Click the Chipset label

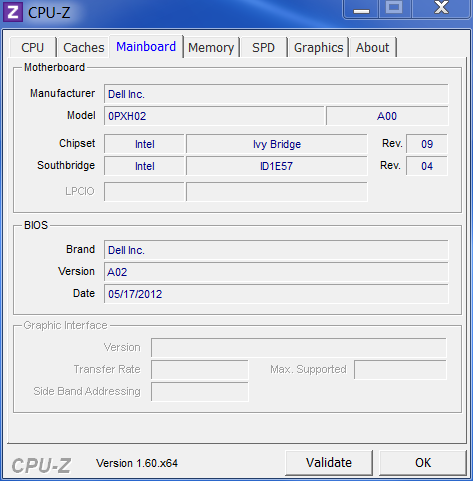(x=77, y=143)
